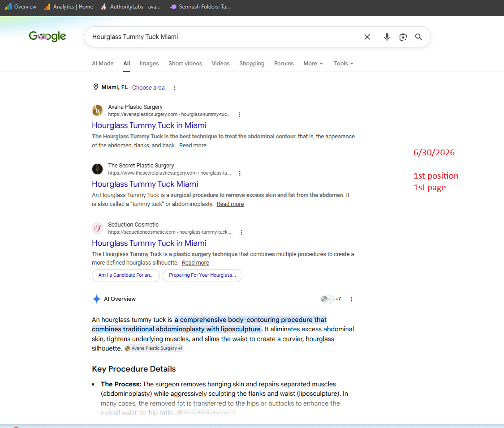Click The Secret Plastic Surgery favicon
Image resolution: width=504 pixels, height=428 pixels.
[x=97, y=169]
